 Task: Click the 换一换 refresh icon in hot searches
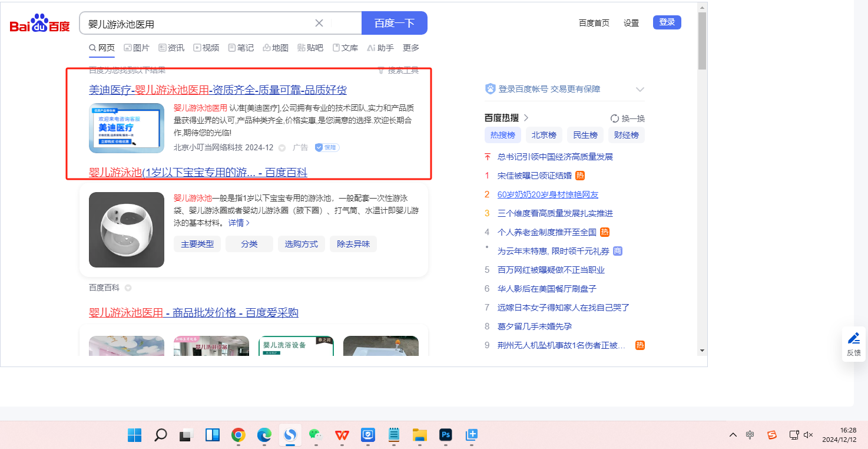pos(615,118)
